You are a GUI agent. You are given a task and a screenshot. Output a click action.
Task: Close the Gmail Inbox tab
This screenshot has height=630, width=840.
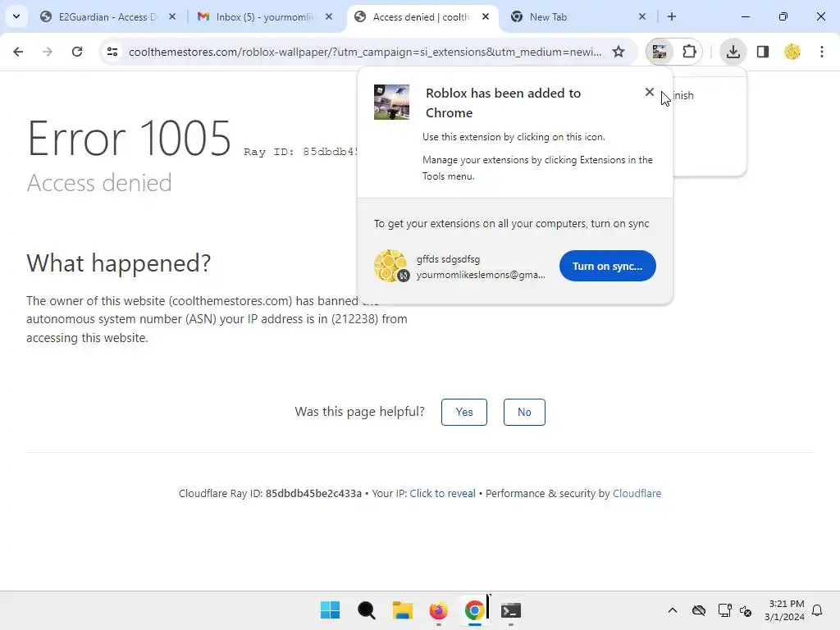click(329, 16)
